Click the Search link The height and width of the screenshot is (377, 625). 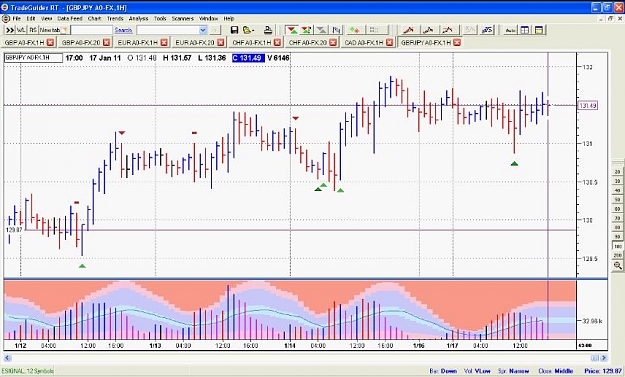[123, 30]
